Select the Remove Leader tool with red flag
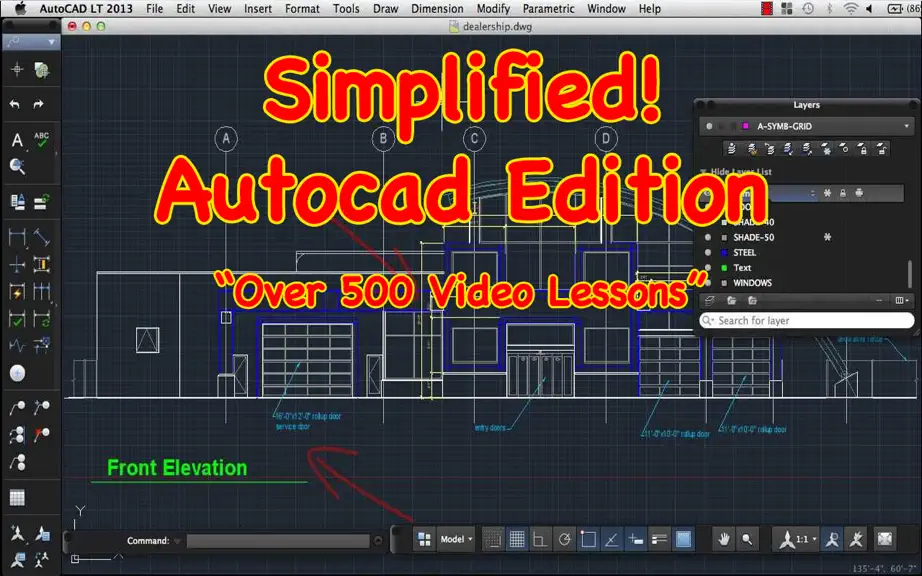Viewport: 922px width, 576px height. (41, 435)
